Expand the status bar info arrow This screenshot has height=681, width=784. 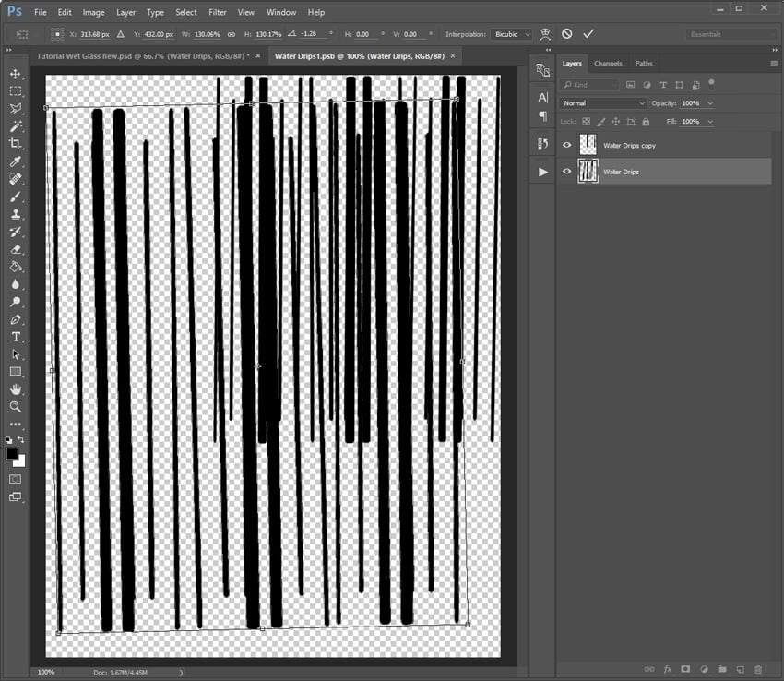pos(181,673)
